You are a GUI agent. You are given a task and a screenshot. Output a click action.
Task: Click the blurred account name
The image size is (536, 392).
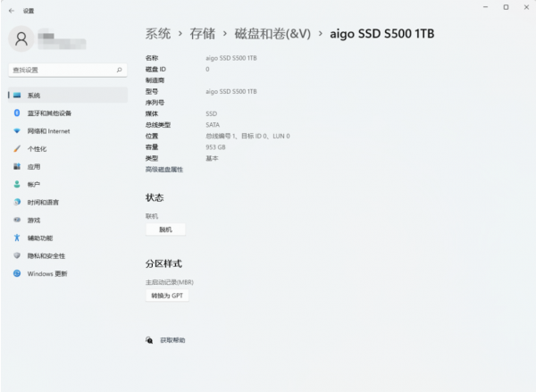click(62, 39)
